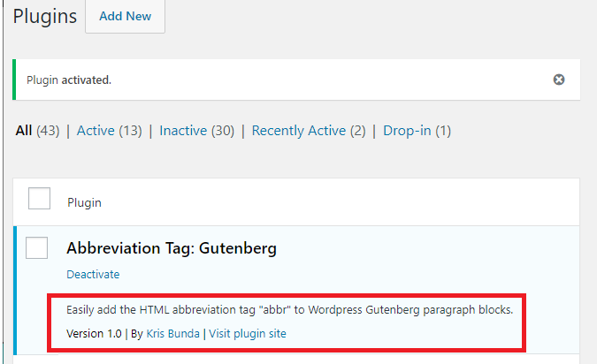This screenshot has width=597, height=364.
Task: Show All plugins filter
Action: pyautogui.click(x=23, y=131)
